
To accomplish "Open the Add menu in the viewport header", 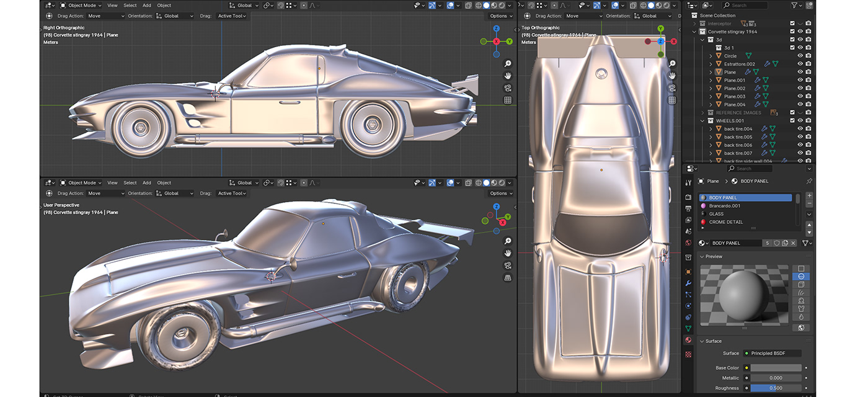I will point(146,5).
